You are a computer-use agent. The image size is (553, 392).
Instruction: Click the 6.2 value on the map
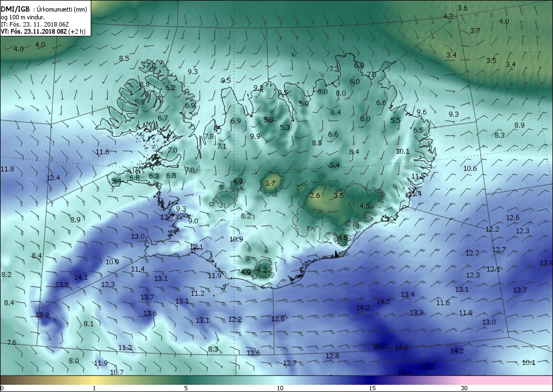tap(170, 87)
